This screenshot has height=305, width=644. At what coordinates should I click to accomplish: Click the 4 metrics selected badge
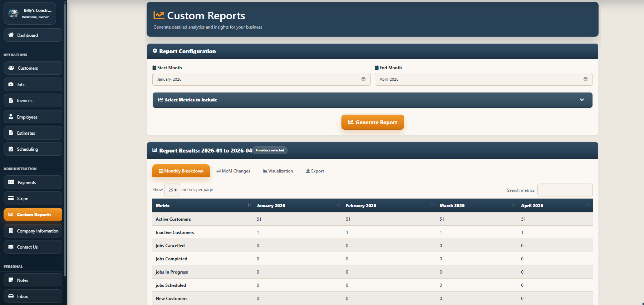click(270, 150)
